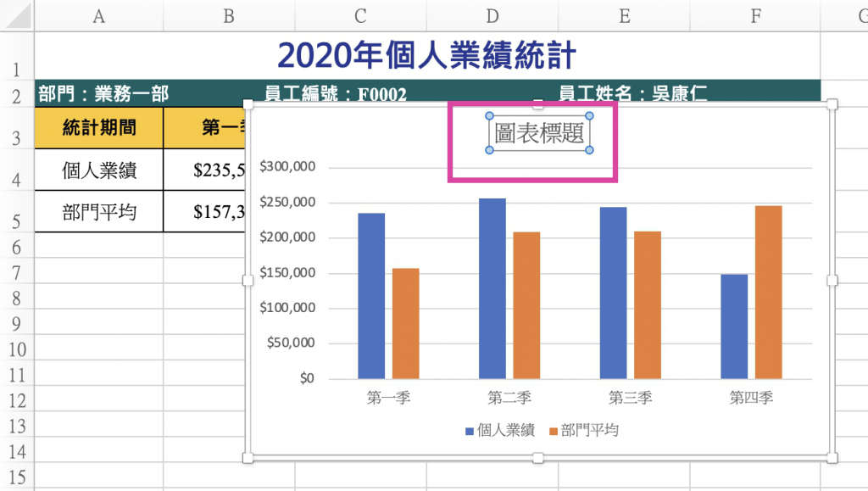
Task: Select the 部門平均 cell in column A
Action: (99, 212)
